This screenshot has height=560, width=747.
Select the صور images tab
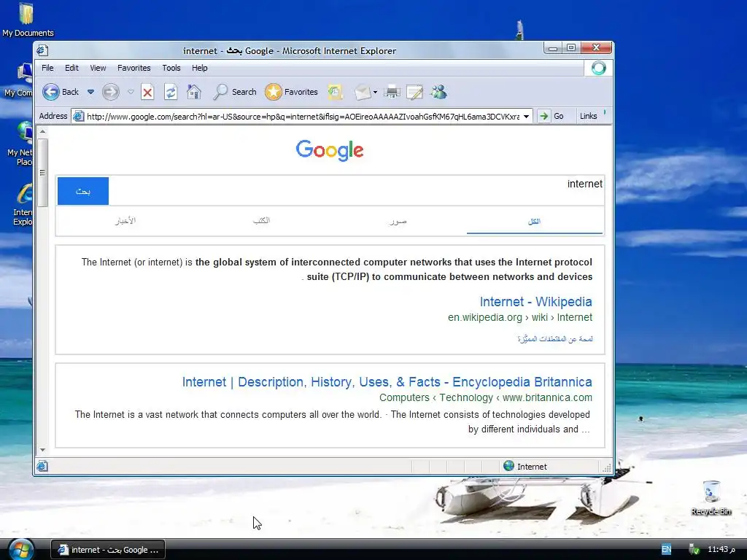398,222
